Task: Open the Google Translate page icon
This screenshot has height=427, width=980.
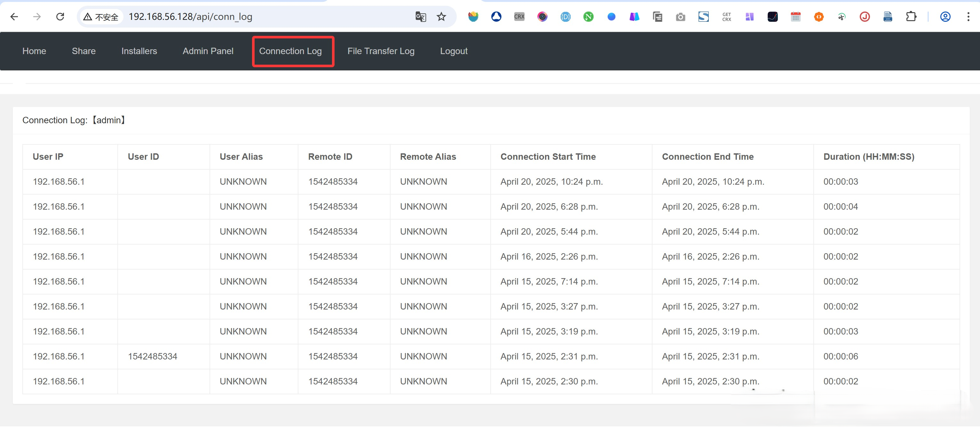Action: 420,17
